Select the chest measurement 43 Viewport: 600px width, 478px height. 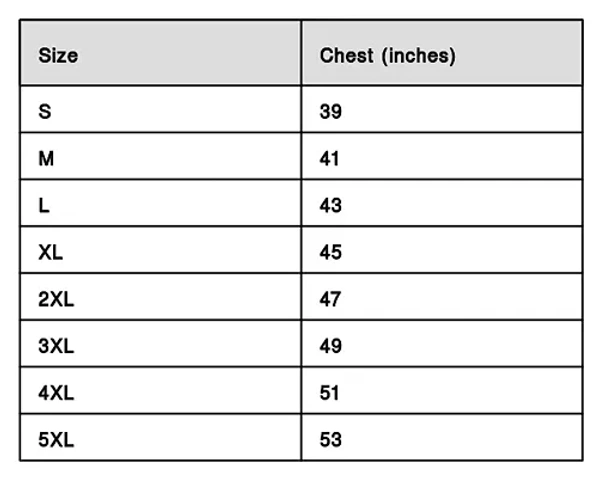pyautogui.click(x=331, y=205)
